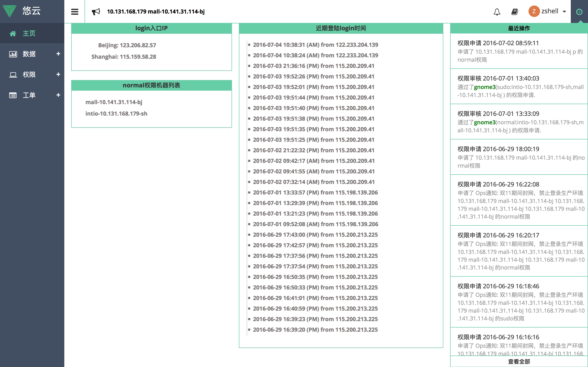Click the book documentation icon
The height and width of the screenshot is (367, 588).
coord(515,11)
